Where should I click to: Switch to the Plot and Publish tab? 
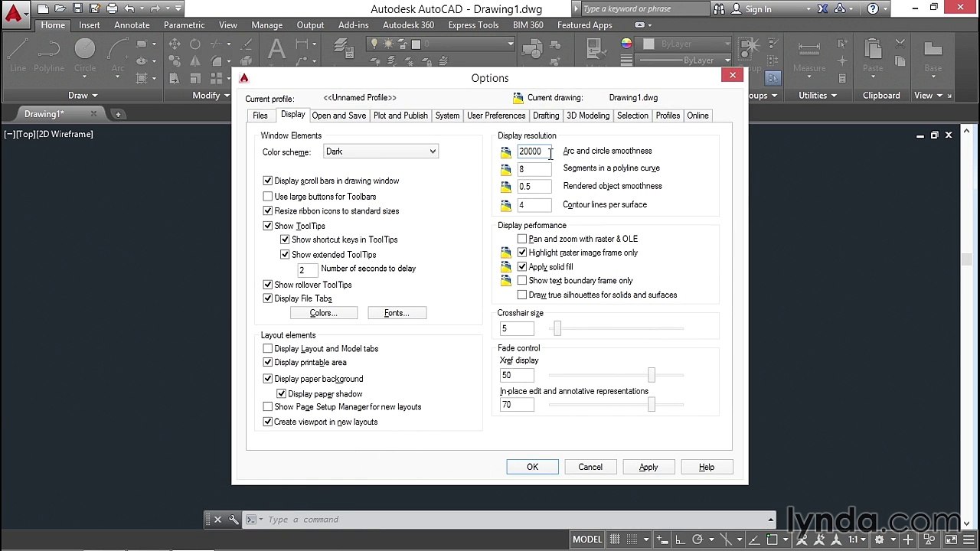pos(400,116)
